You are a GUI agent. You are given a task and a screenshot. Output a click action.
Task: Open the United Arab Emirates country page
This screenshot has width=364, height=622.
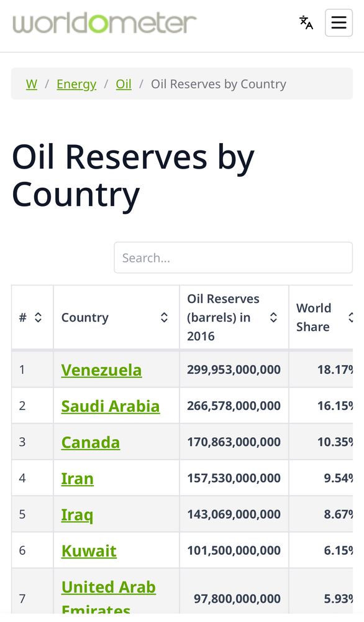click(108, 587)
